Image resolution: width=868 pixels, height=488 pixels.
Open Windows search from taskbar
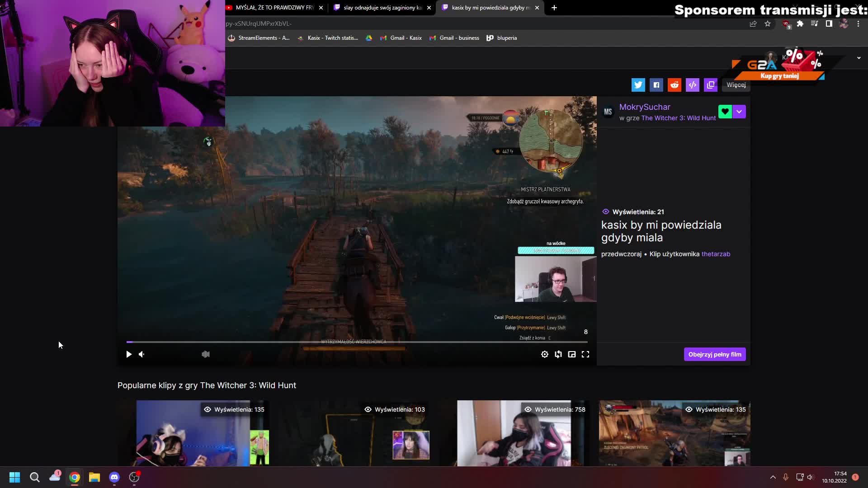click(35, 477)
